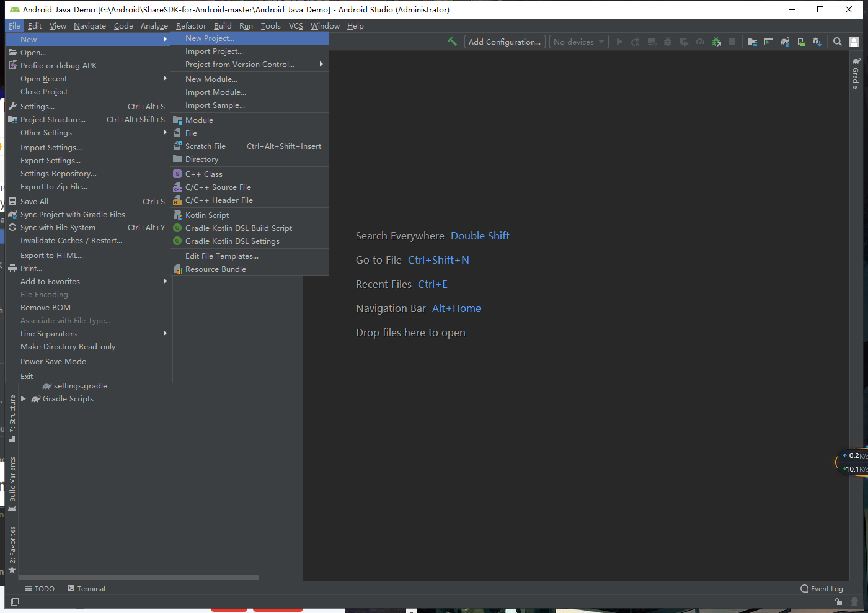This screenshot has height=613, width=868.
Task: Open the TODO tool window tab
Action: [x=40, y=589]
